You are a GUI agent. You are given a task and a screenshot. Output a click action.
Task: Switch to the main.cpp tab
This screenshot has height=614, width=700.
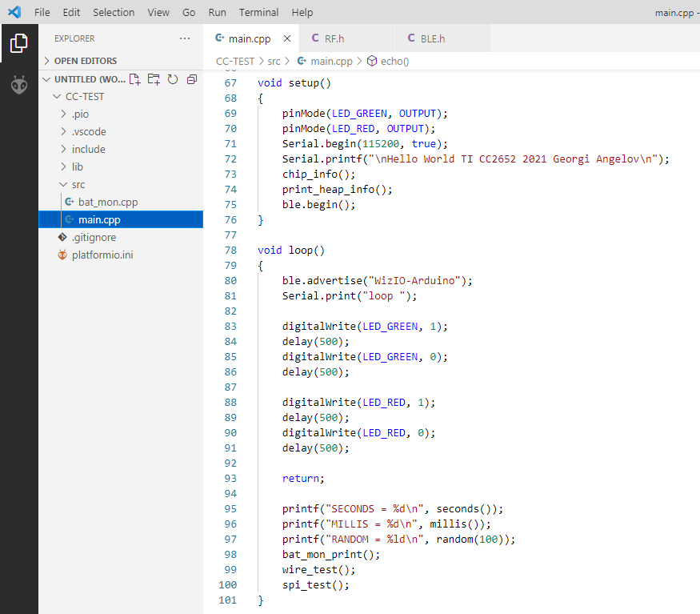coord(250,39)
